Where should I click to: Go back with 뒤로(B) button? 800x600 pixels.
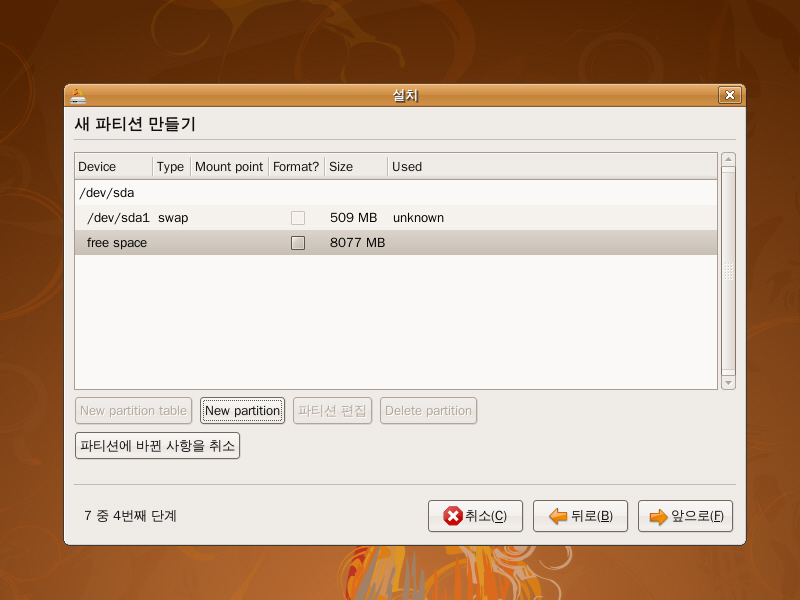pyautogui.click(x=581, y=516)
